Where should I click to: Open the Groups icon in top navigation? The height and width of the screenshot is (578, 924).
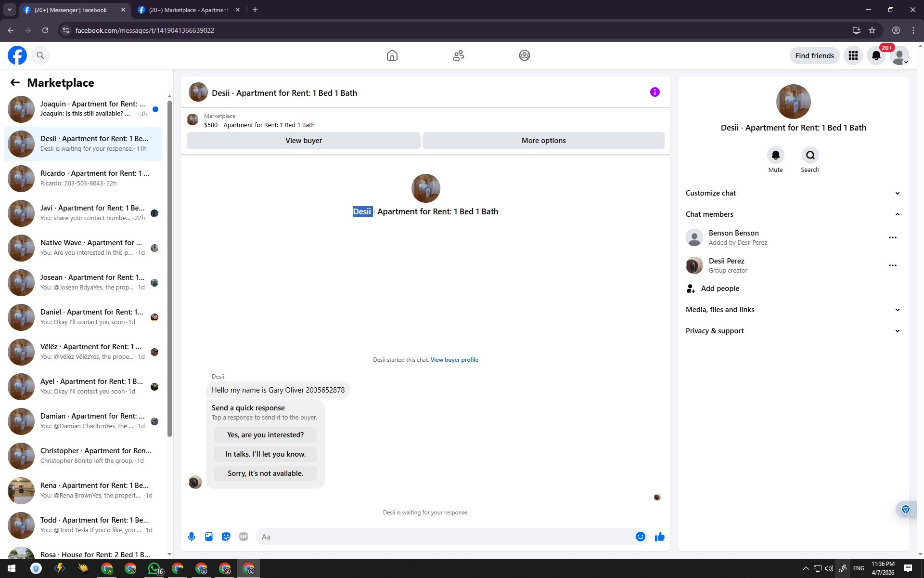coord(525,55)
